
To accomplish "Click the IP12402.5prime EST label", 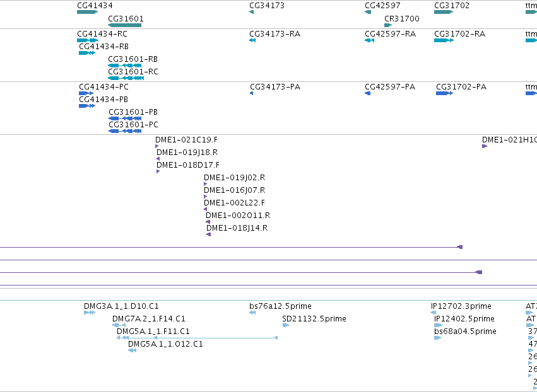I will [464, 319].
